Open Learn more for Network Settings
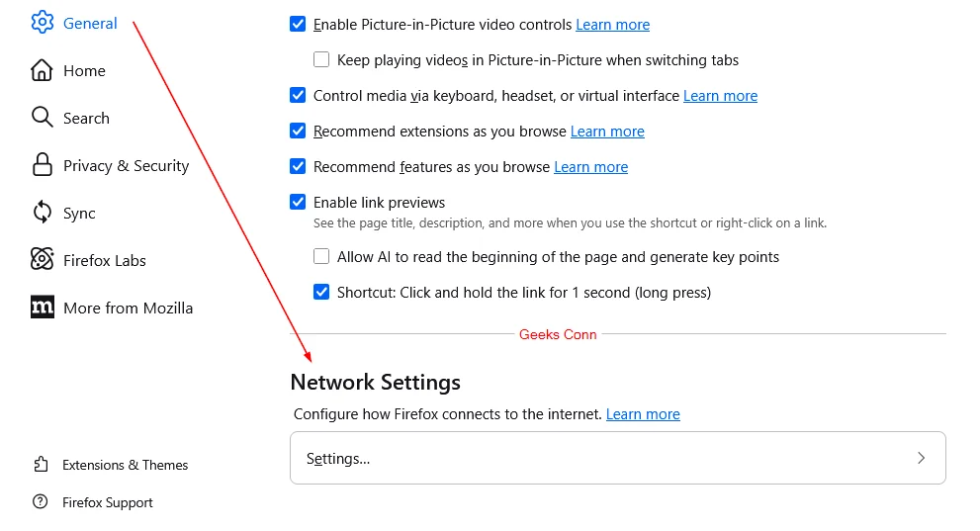 click(x=643, y=414)
